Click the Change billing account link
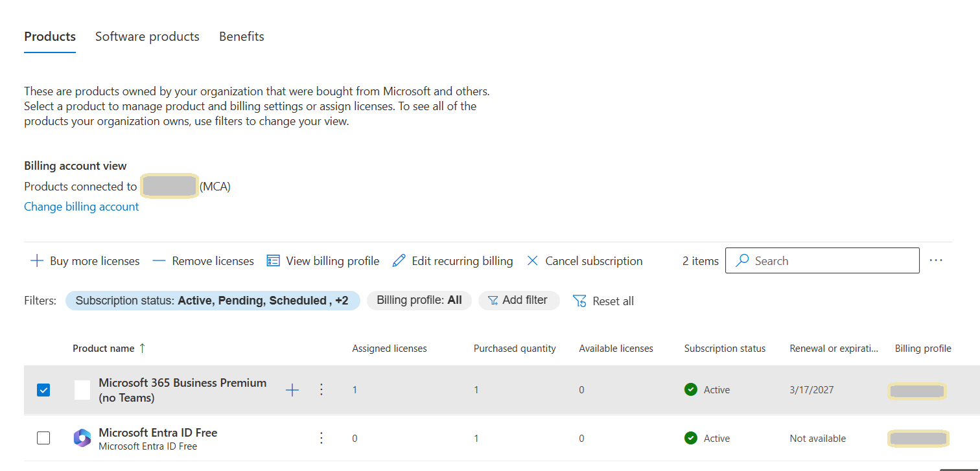 82,207
